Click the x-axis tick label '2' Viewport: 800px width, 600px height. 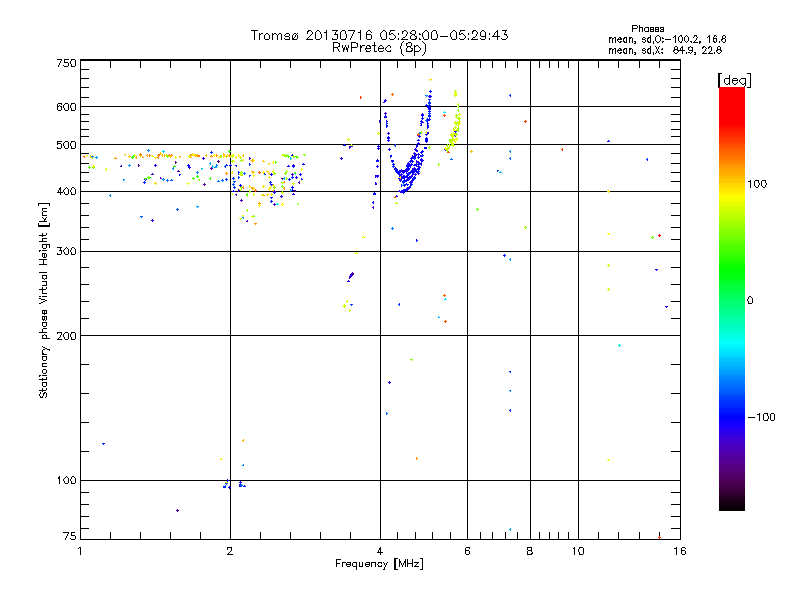click(230, 551)
